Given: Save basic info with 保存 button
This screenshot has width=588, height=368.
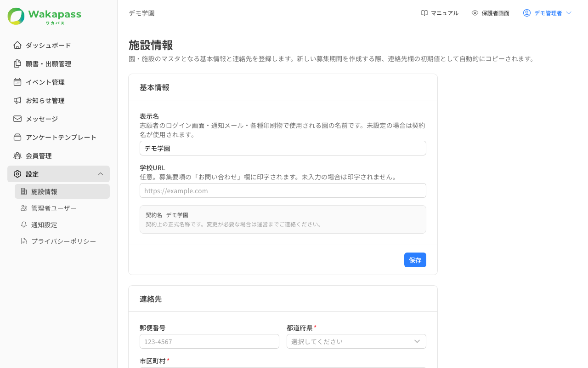Looking at the screenshot, I should pos(415,260).
